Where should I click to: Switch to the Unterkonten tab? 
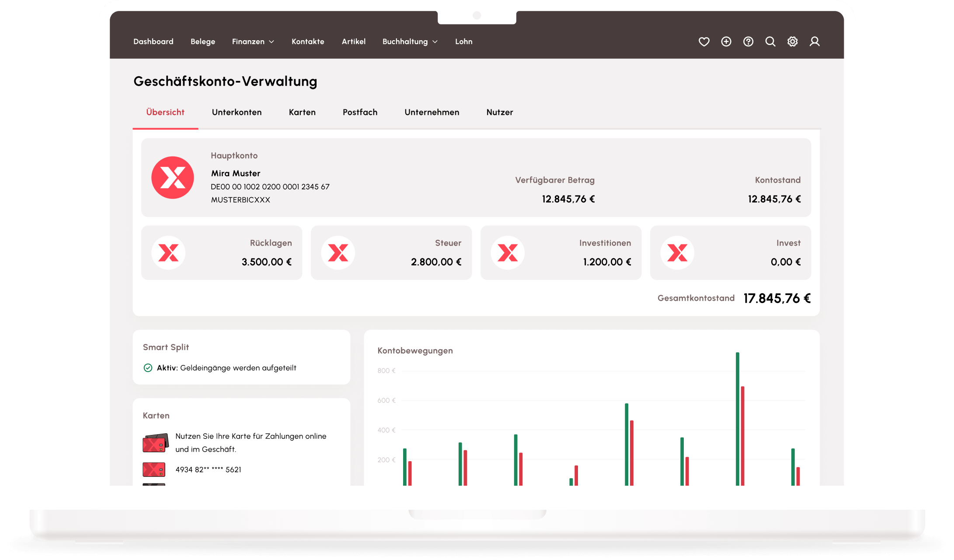(237, 112)
